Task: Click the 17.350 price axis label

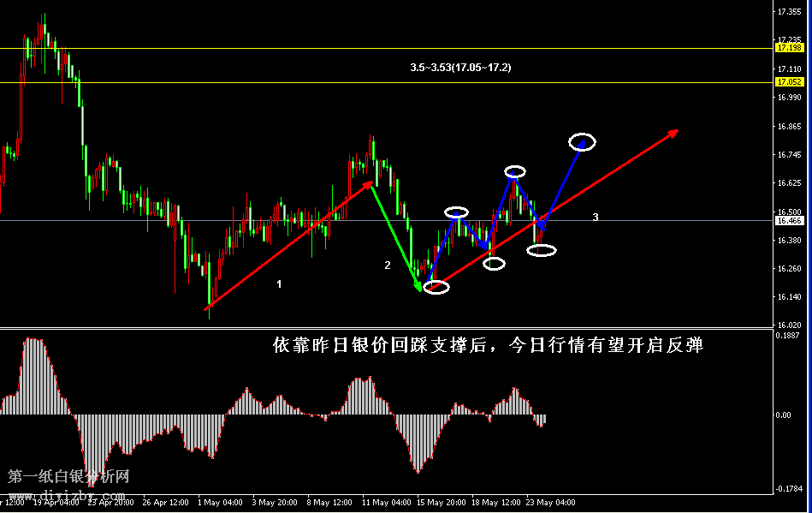Action: (x=788, y=13)
